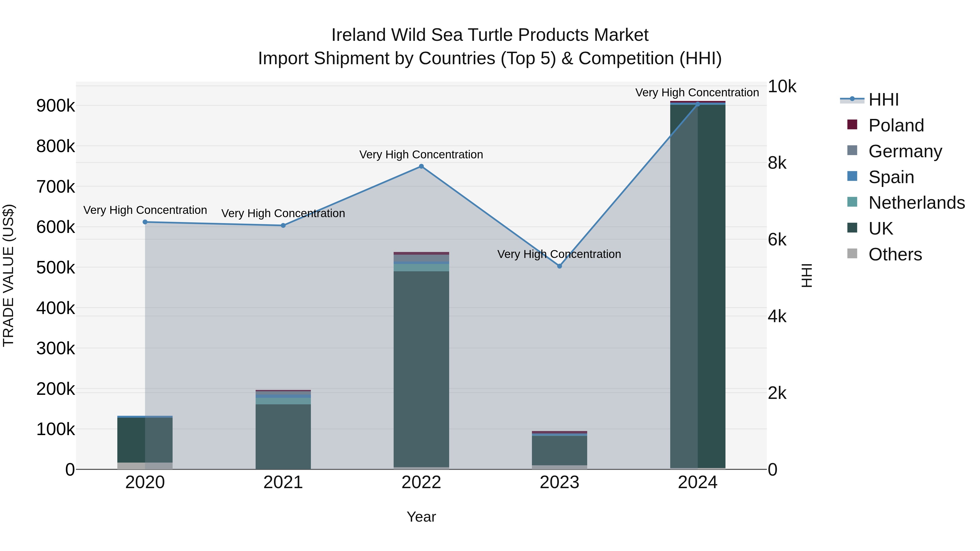Click the Germany bar segment for 2022
This screenshot has width=980, height=551.
pos(421,258)
